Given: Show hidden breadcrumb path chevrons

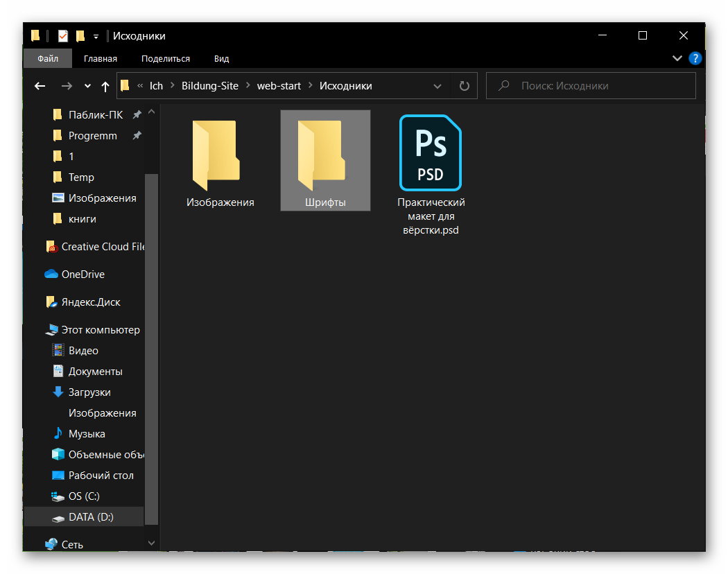Looking at the screenshot, I should tap(140, 85).
